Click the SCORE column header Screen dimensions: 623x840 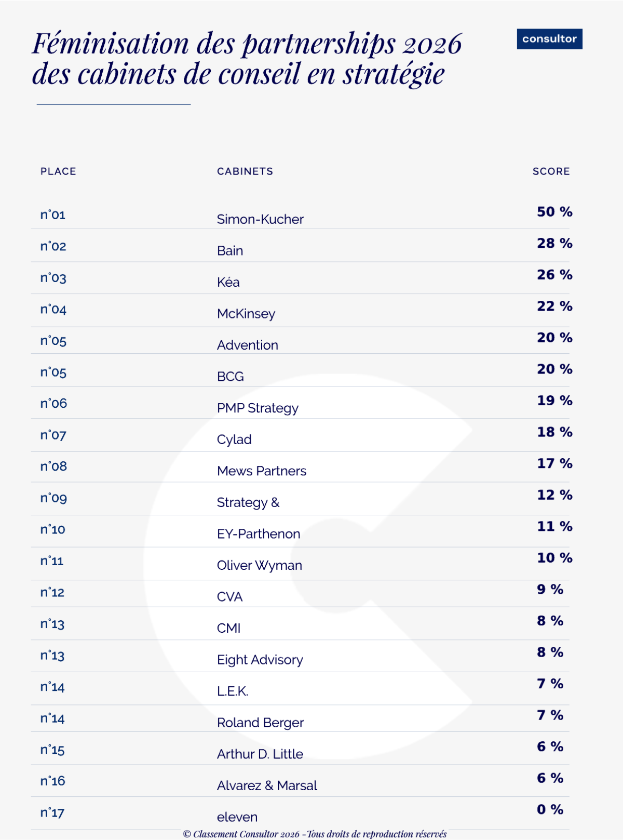(x=551, y=171)
